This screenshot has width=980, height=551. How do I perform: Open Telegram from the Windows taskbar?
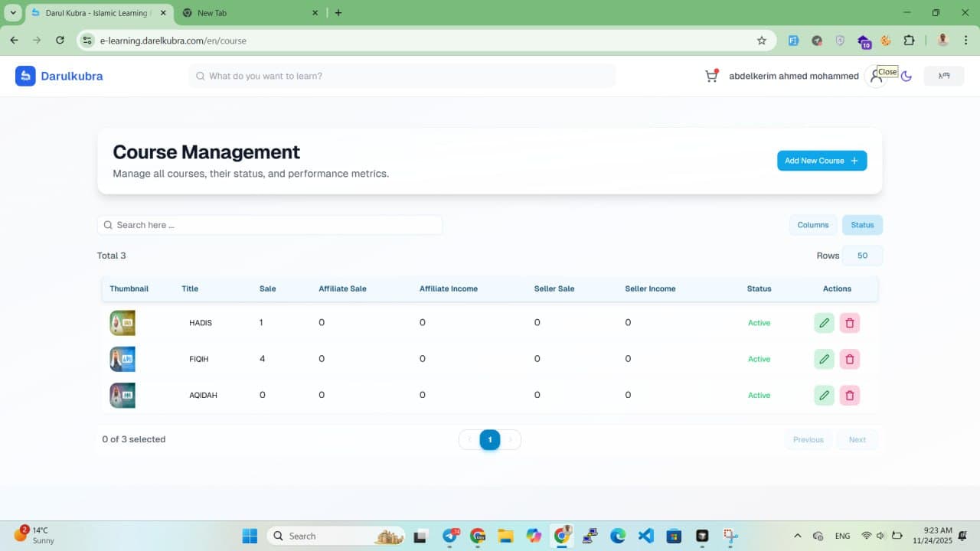pyautogui.click(x=450, y=536)
